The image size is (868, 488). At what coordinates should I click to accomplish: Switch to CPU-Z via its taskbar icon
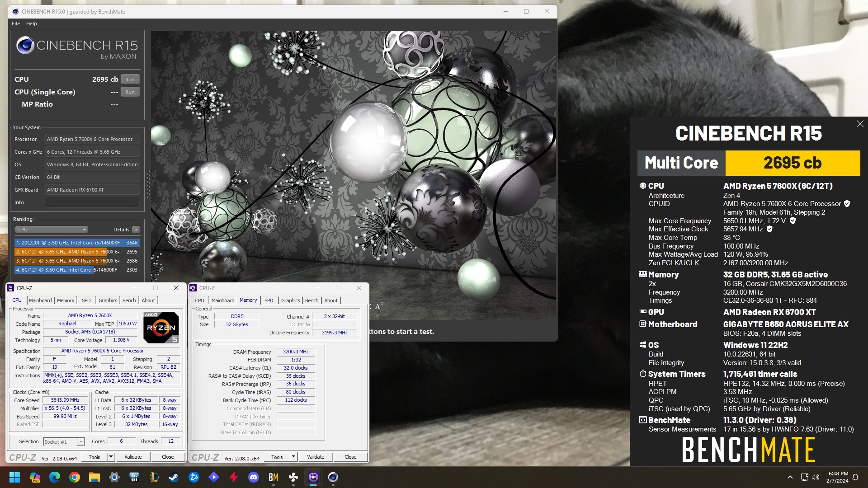coord(313,477)
